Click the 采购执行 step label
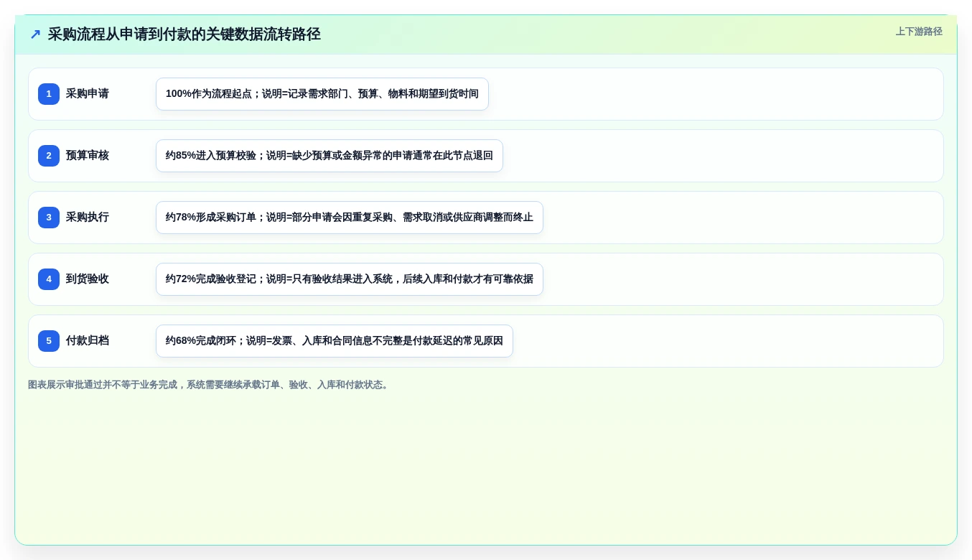This screenshot has width=972, height=560. (x=88, y=218)
